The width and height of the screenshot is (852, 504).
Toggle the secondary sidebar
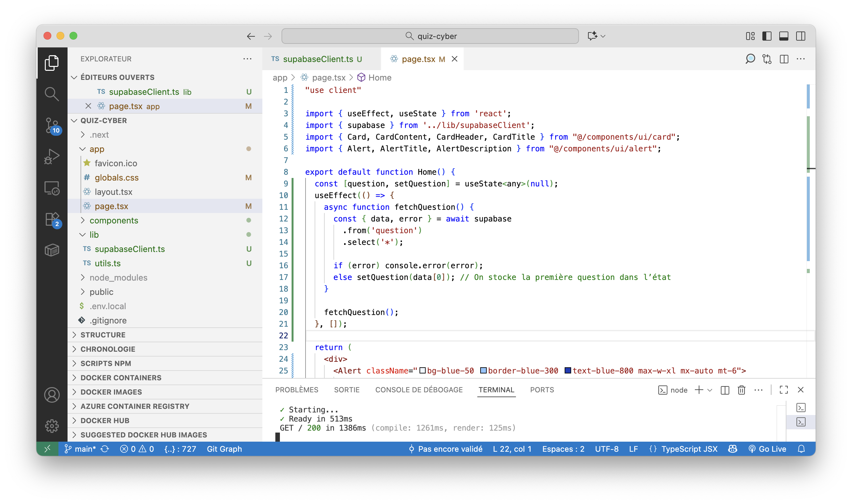[x=801, y=36]
